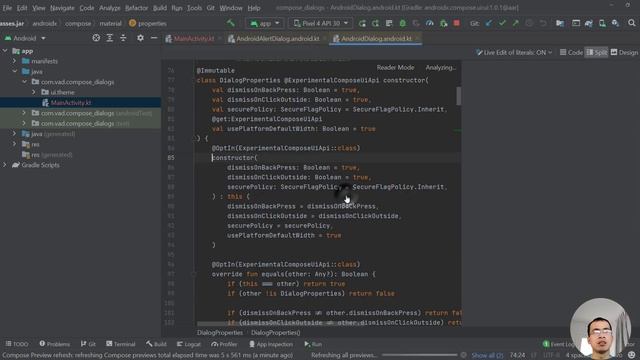Screen dimensions: 640x360
Task: Open the Refactor menu
Action: (136, 8)
